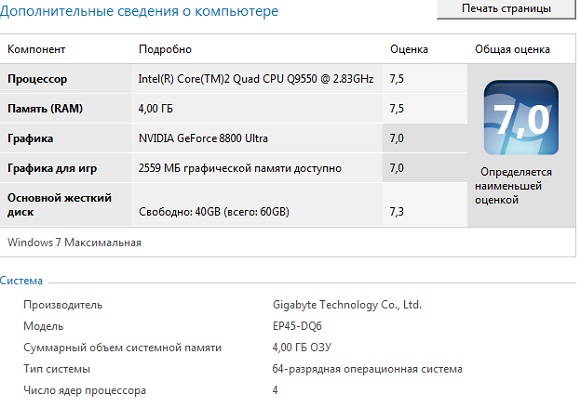Click the Gigabyte Technology Co., Ltd. value

(x=347, y=305)
